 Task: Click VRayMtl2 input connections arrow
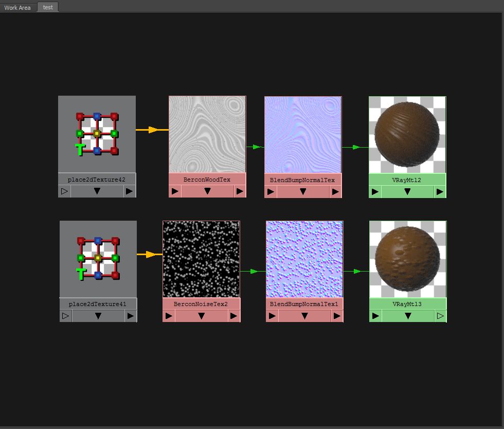click(x=375, y=192)
